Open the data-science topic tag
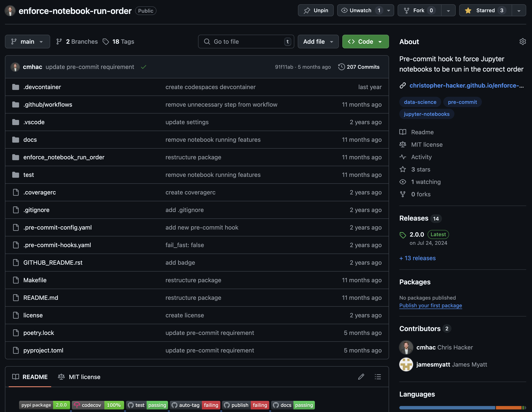Screen dimensions: 532x412 coord(420,102)
